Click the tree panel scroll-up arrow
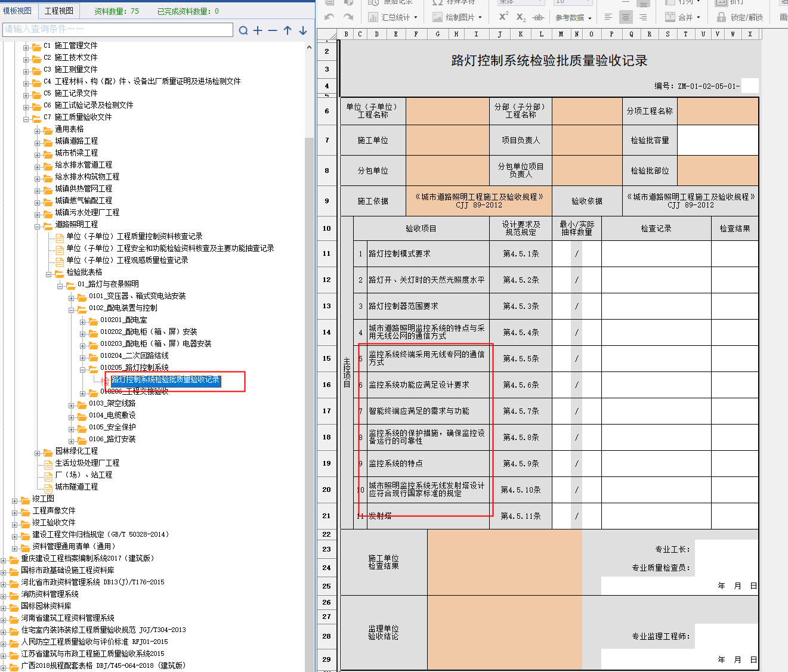The height and width of the screenshot is (672, 788). pos(309,47)
